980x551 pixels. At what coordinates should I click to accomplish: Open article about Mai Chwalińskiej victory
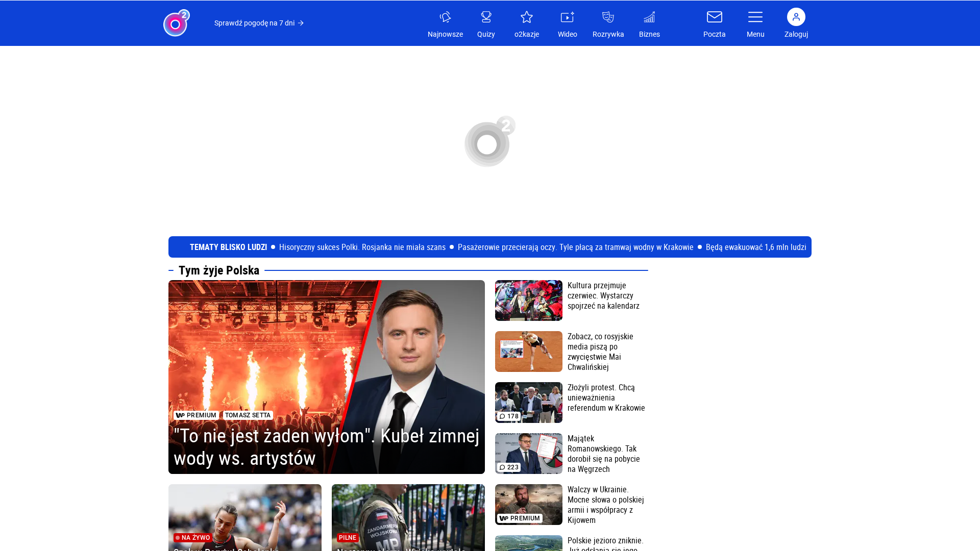click(600, 352)
